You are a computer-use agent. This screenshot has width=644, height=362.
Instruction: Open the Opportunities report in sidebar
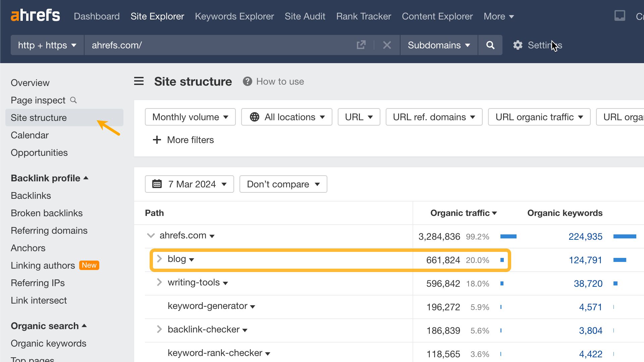(x=39, y=152)
